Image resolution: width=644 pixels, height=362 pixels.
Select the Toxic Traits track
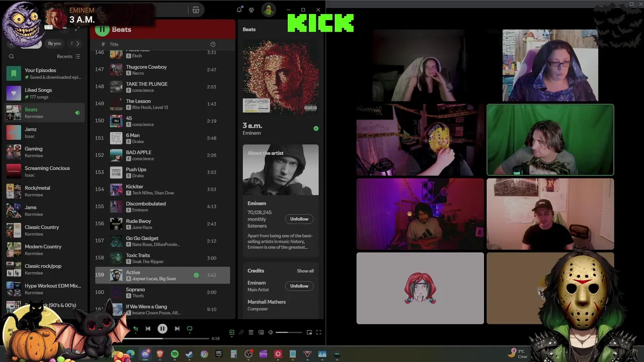pos(163,258)
